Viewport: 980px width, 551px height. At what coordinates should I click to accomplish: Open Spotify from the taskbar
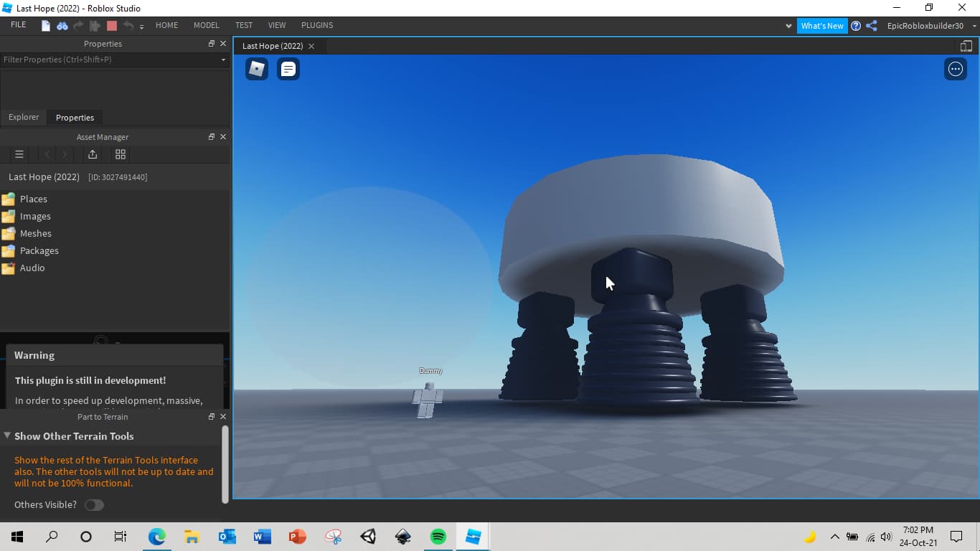pos(438,537)
